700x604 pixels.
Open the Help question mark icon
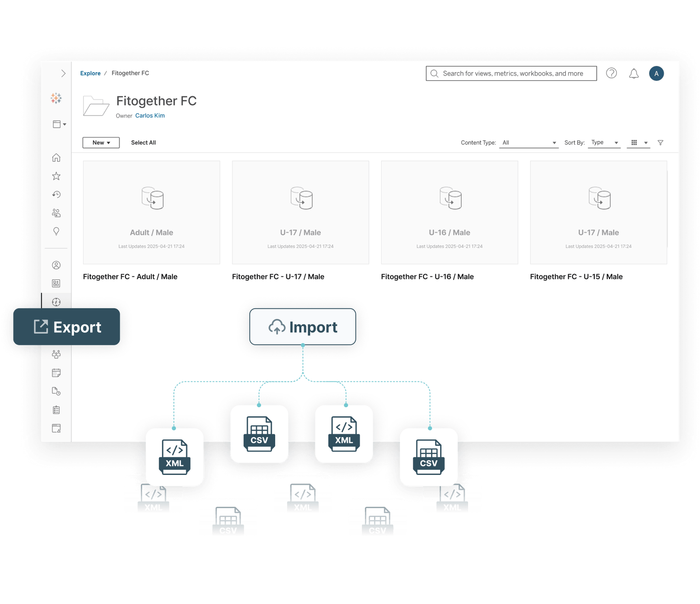tap(611, 73)
